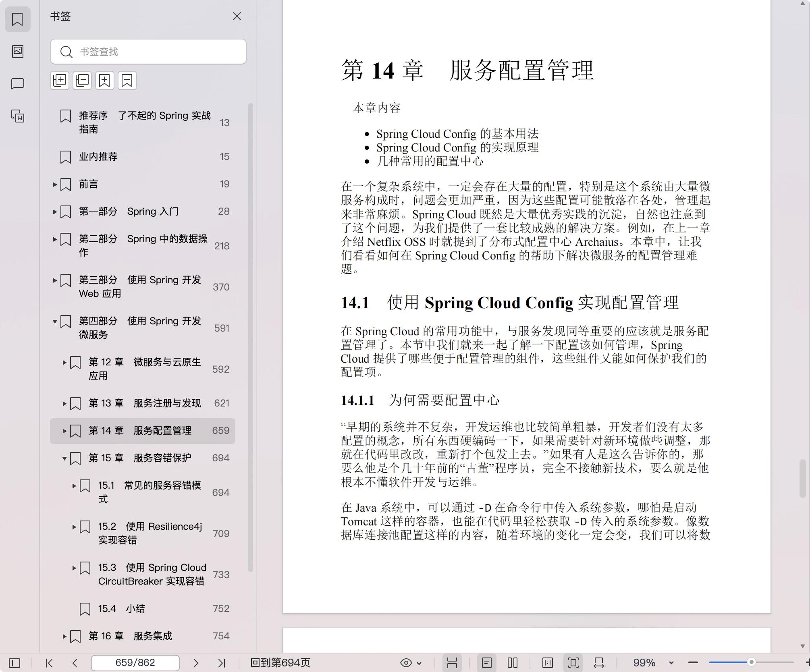Focus the 书签查找 search field
Image resolution: width=810 pixels, height=672 pixels.
coord(148,52)
